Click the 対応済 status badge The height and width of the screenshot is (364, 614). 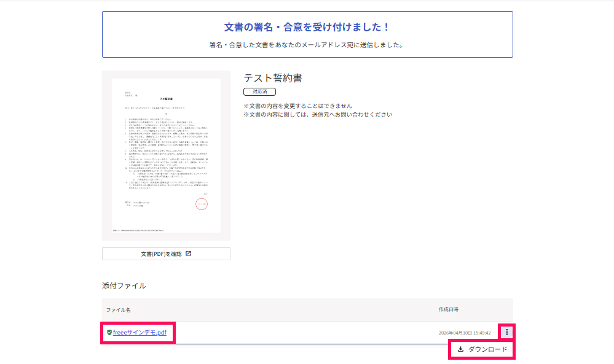pos(259,91)
